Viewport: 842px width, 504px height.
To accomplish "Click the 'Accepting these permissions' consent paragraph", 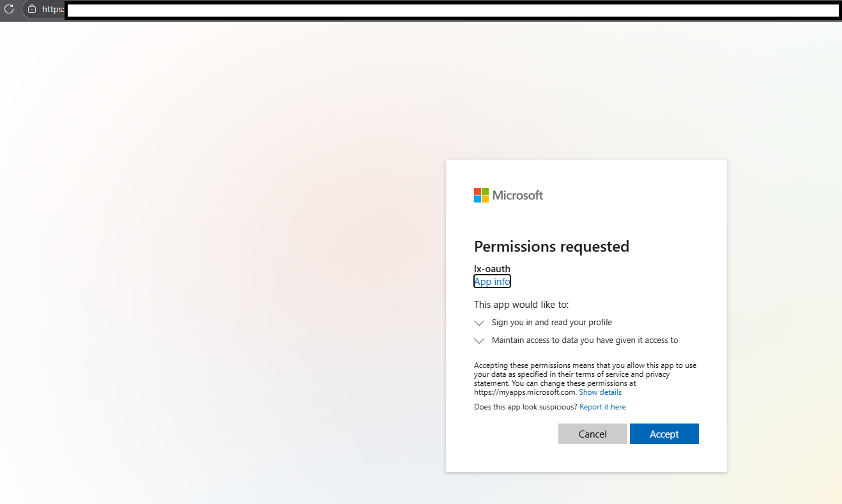I will coord(585,379).
